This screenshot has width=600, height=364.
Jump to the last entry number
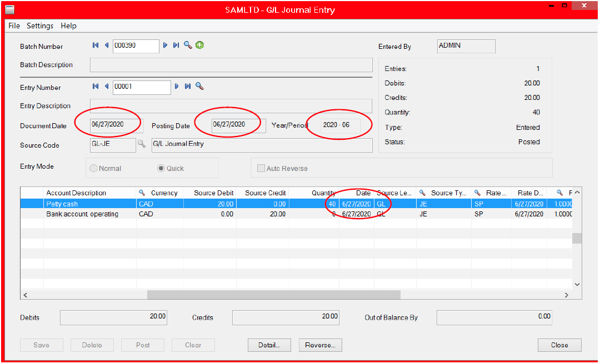188,87
